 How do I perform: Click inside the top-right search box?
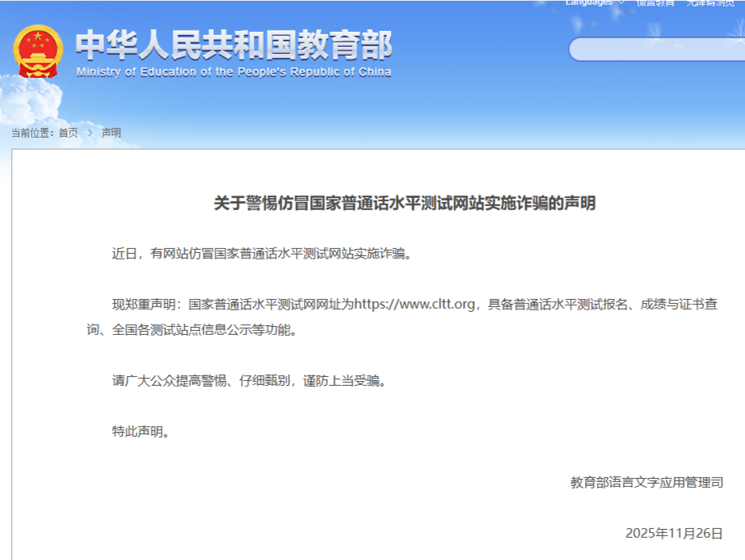pos(661,50)
